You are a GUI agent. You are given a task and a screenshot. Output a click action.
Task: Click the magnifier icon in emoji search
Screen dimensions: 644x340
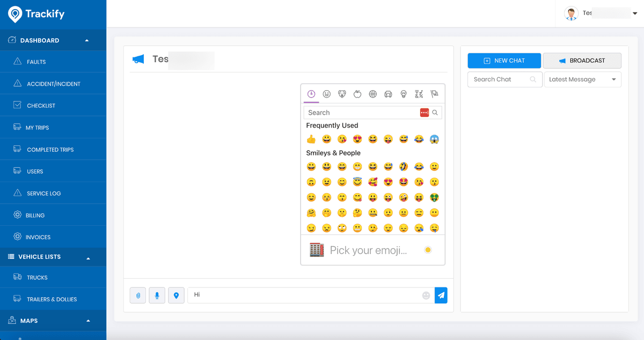click(x=435, y=113)
